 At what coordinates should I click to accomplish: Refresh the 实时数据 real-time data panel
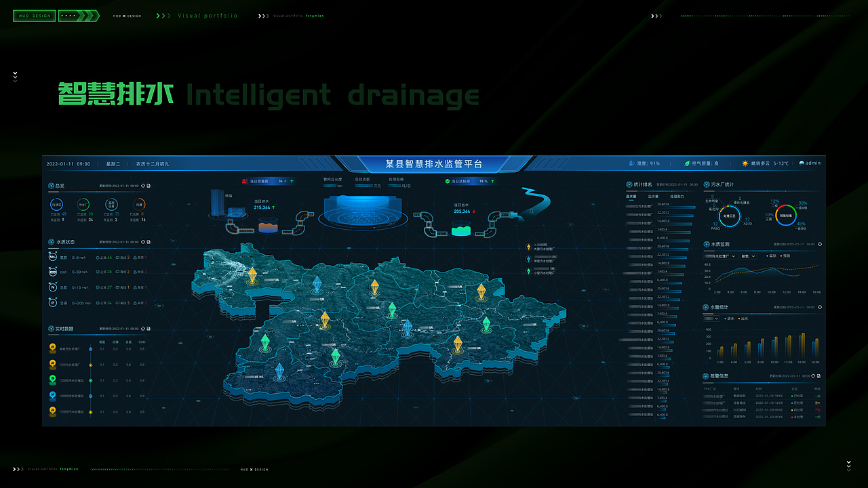[x=142, y=329]
